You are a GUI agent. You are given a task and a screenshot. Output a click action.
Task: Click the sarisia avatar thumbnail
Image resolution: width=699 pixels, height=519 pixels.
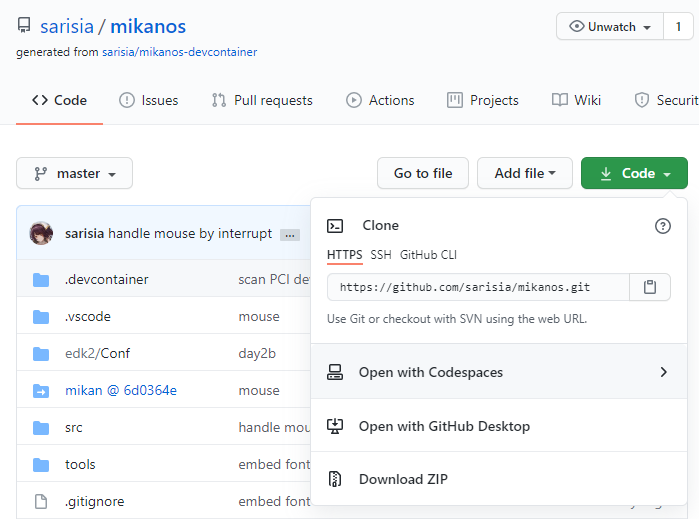point(41,233)
